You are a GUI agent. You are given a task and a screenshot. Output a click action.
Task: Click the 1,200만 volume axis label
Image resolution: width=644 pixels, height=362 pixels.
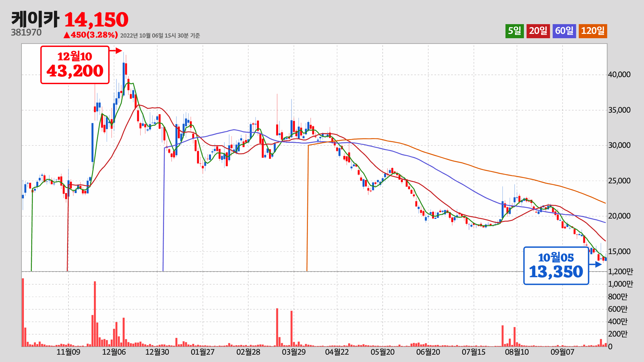(621, 271)
